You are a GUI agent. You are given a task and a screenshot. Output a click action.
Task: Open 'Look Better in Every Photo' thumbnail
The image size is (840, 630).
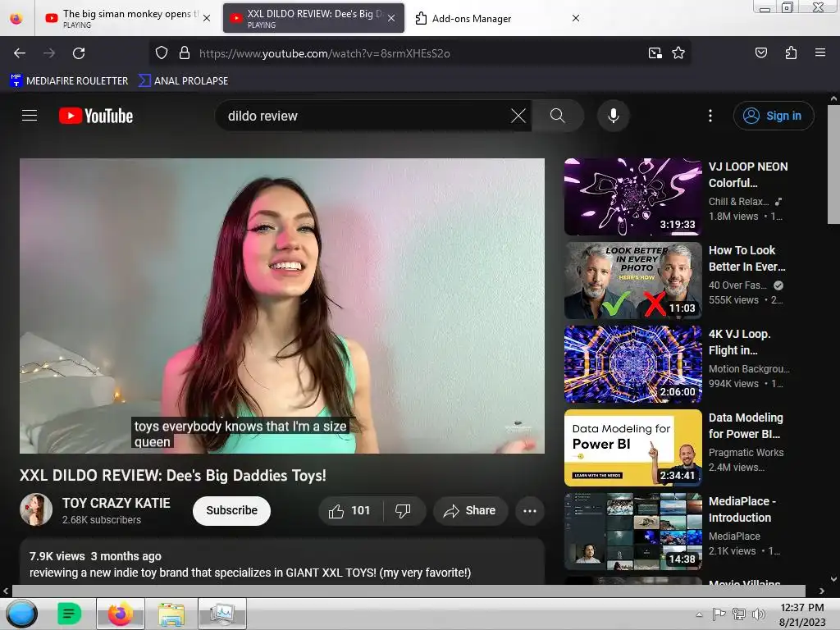(x=632, y=281)
